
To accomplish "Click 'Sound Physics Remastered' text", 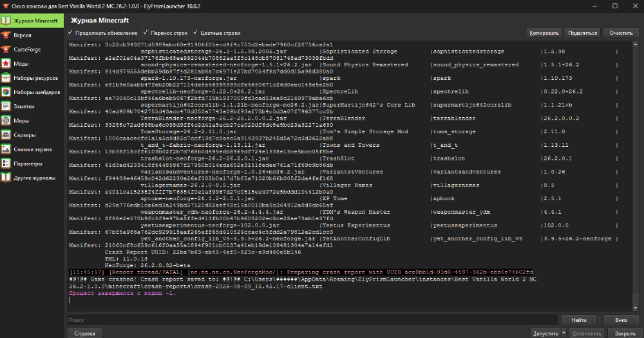I will click(x=365, y=64).
